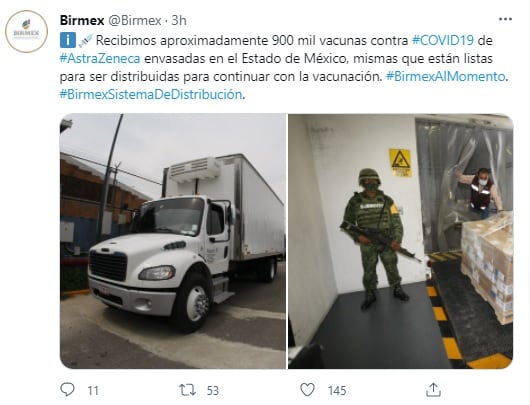Screen dimensions: 530x405
Task: Retweet using the retweet arrows icon
Action: point(187,390)
